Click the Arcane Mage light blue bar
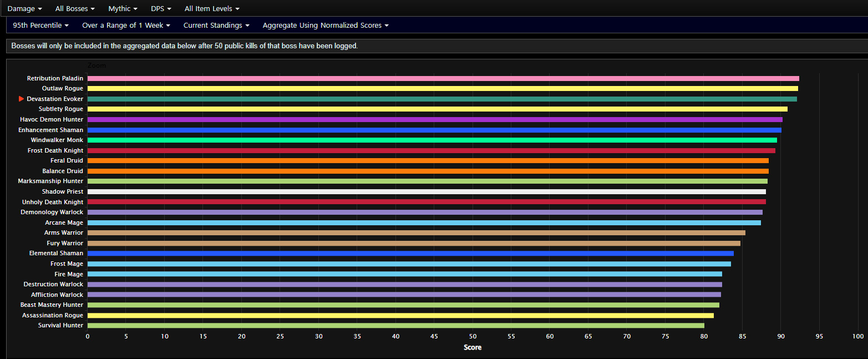The width and height of the screenshot is (868, 359). click(424, 223)
